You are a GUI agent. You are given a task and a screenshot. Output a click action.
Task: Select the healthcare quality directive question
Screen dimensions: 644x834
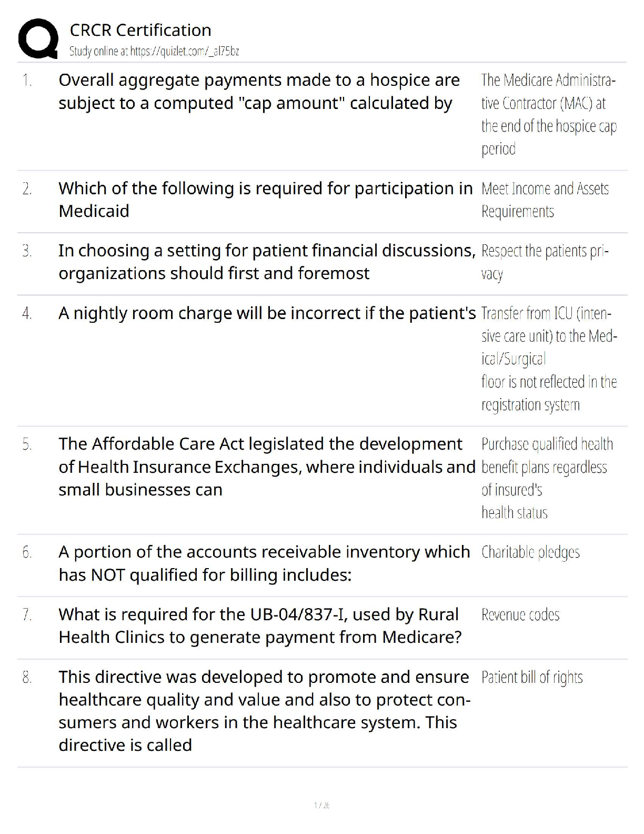[x=264, y=711]
